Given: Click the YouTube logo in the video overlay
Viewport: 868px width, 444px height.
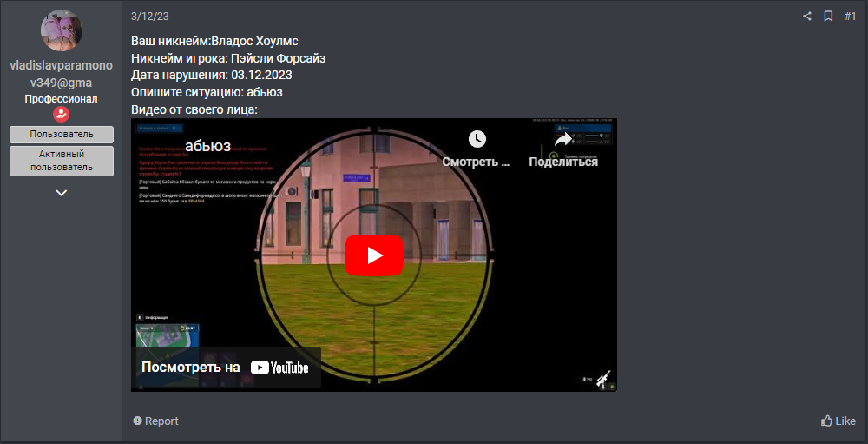Looking at the screenshot, I should pyautogui.click(x=279, y=368).
